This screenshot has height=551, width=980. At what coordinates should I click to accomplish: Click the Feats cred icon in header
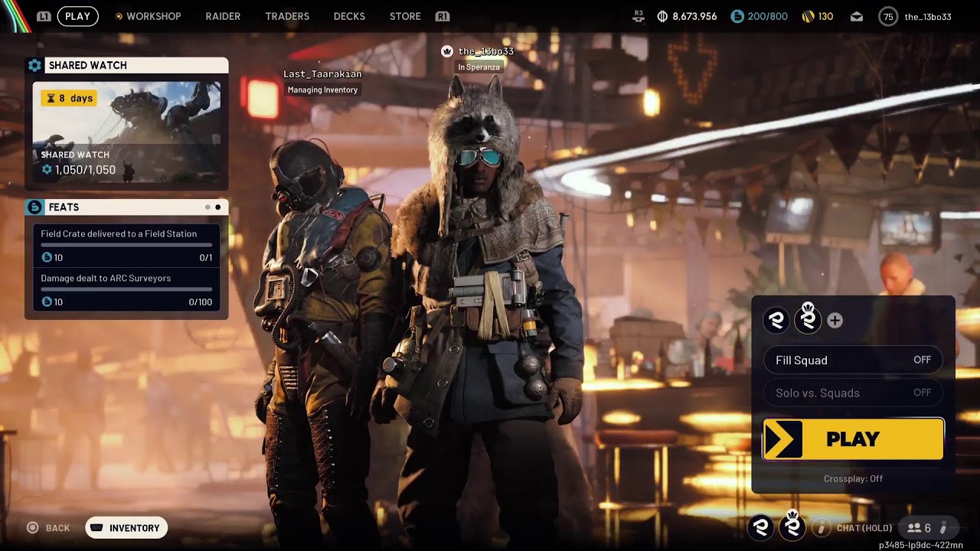click(34, 207)
